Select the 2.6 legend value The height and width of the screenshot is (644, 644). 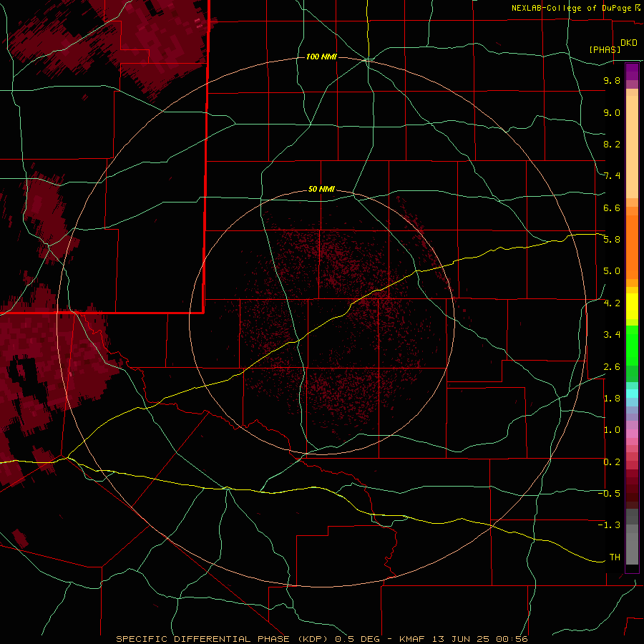tap(612, 367)
